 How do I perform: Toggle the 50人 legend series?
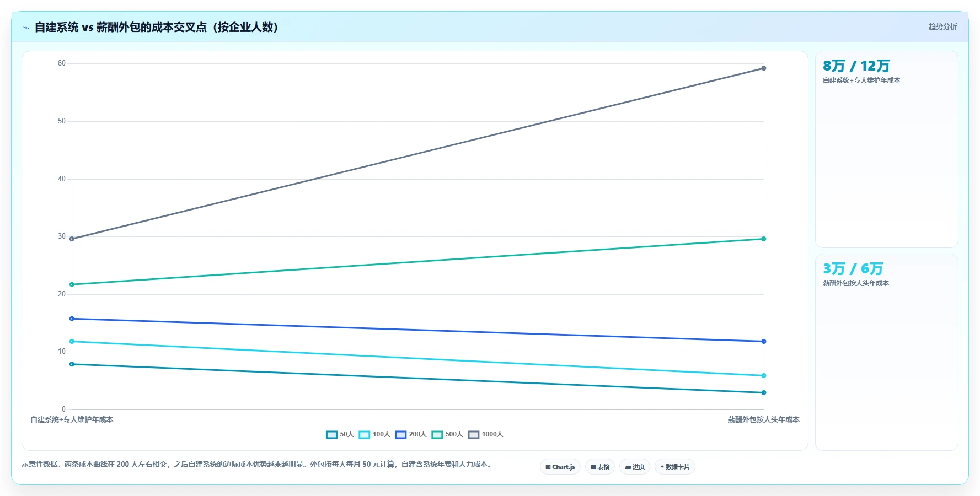click(340, 434)
